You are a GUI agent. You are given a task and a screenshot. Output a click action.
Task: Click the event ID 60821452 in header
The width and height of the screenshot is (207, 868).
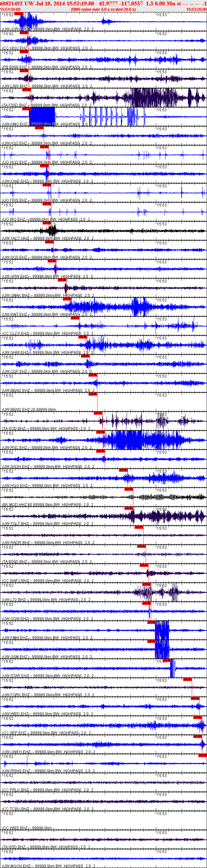tap(11, 3)
